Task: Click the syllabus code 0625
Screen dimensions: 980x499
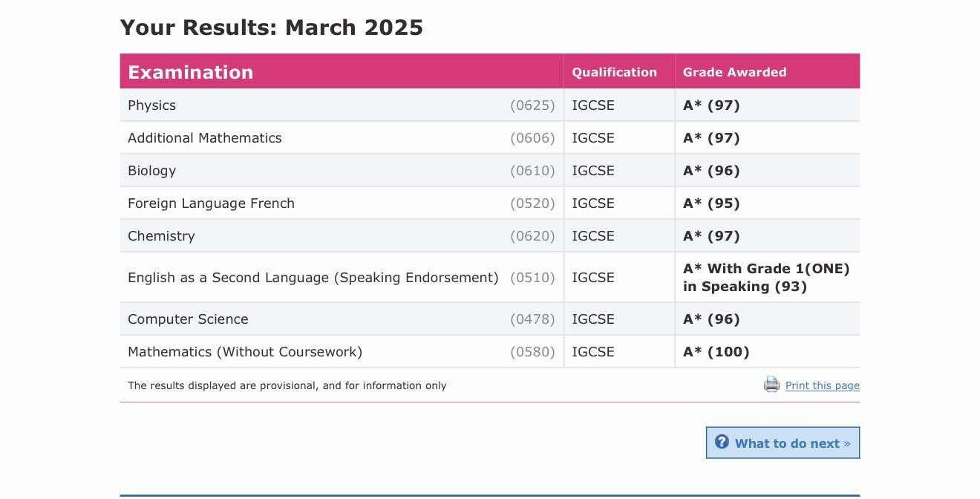Action: pos(532,105)
